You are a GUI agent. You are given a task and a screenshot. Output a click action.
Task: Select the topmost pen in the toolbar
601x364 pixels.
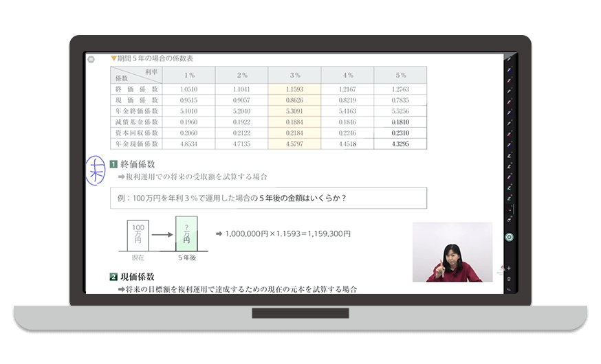[x=510, y=59]
